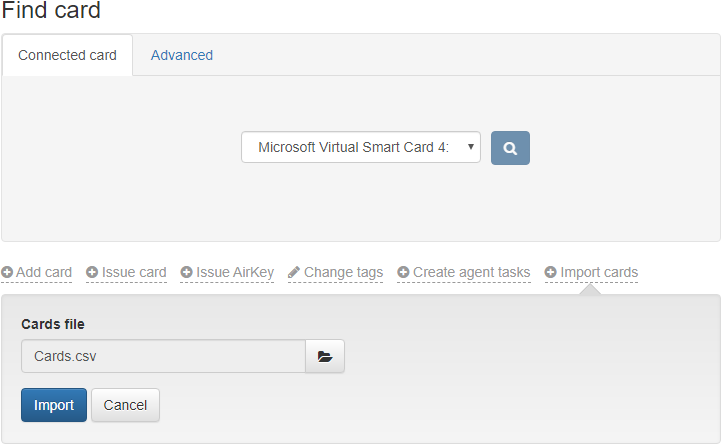
Task: Choose the Issue AirKey link
Action: [235, 272]
